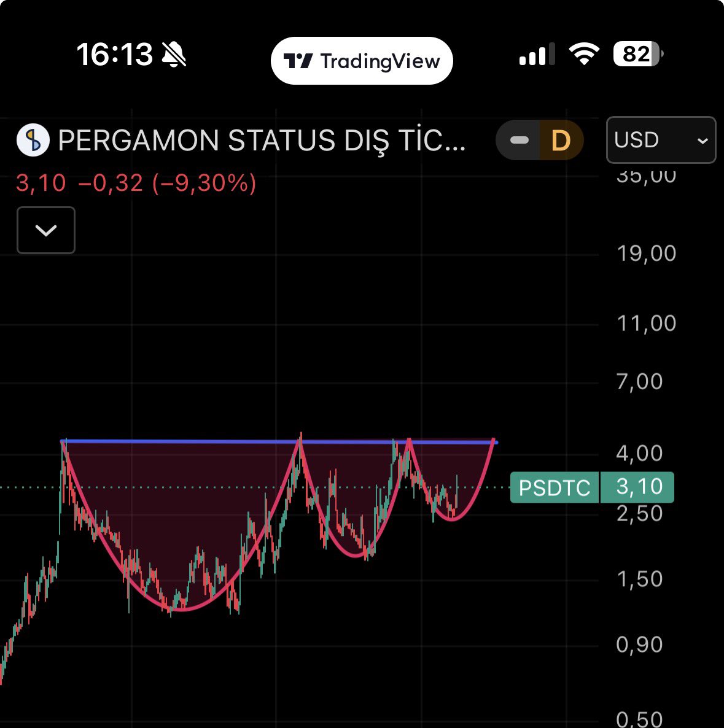Tap the battery 82 indicator
This screenshot has height=728, width=724.
638,54
